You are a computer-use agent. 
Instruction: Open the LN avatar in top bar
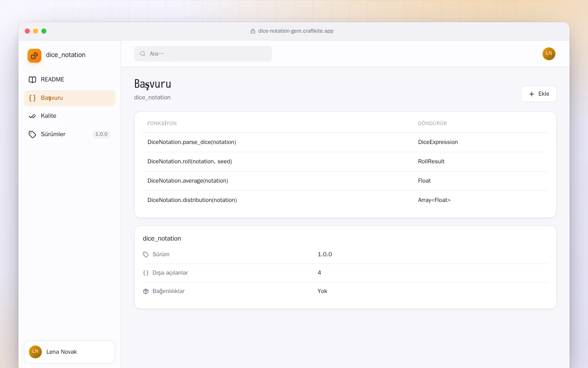point(549,54)
